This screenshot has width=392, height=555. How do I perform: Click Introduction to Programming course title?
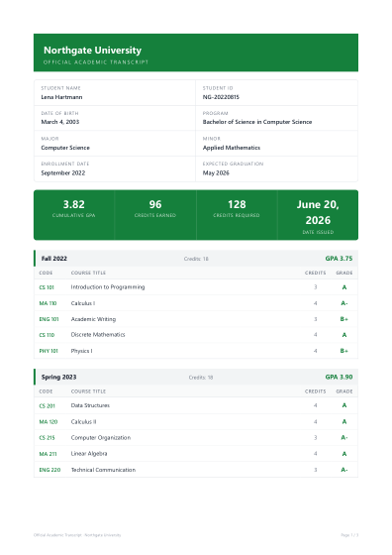[108, 287]
